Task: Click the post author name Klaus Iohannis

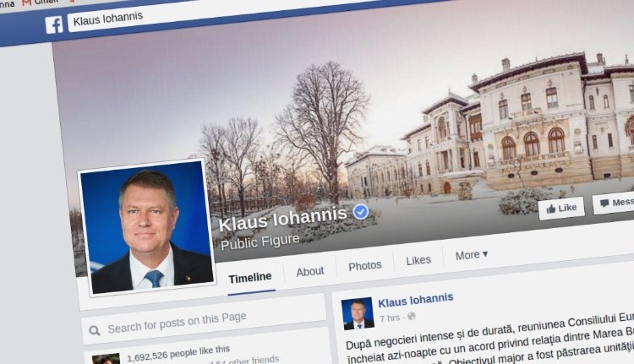Action: pyautogui.click(x=415, y=300)
